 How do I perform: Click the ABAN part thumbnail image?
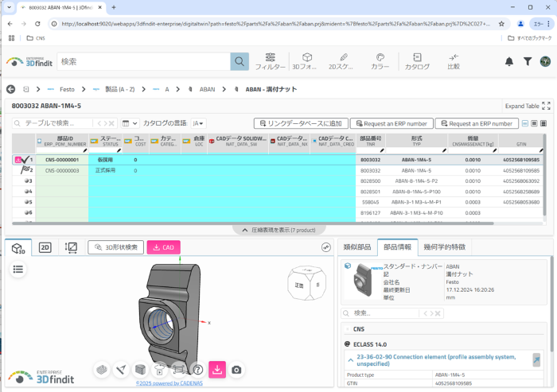tap(364, 280)
